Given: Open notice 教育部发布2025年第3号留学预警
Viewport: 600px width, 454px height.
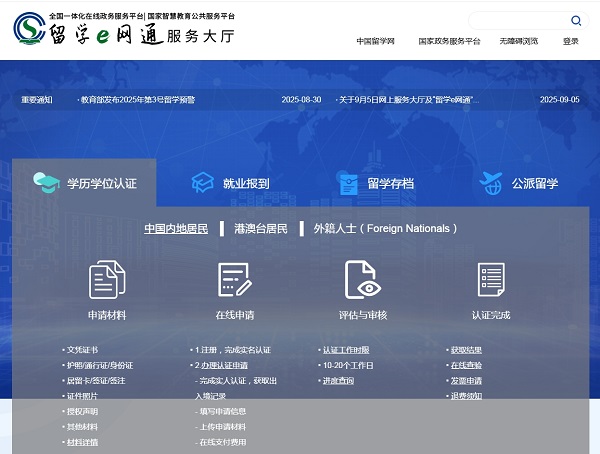Looking at the screenshot, I should 136,100.
